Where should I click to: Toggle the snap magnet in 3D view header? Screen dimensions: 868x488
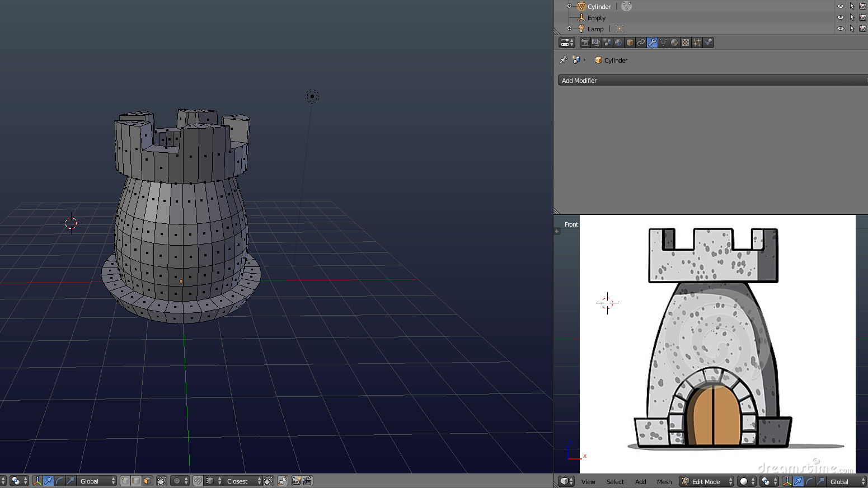pos(198,481)
